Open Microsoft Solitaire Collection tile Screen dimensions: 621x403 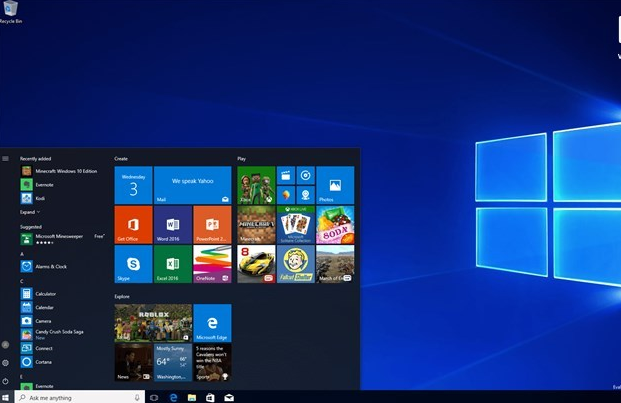(x=296, y=224)
